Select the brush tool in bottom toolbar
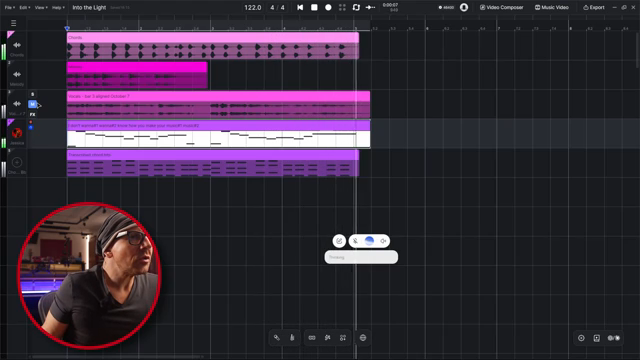Viewport: 640px width, 360px height. point(292,338)
